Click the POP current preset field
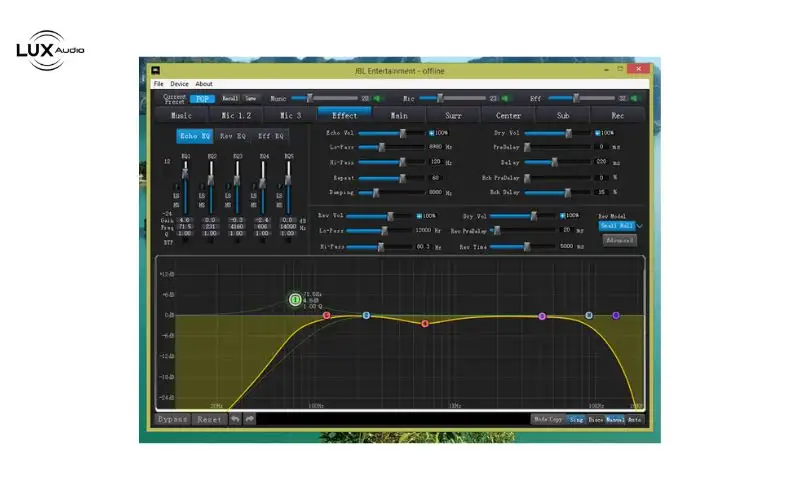Screen dimensions: 800x500 pos(201,98)
